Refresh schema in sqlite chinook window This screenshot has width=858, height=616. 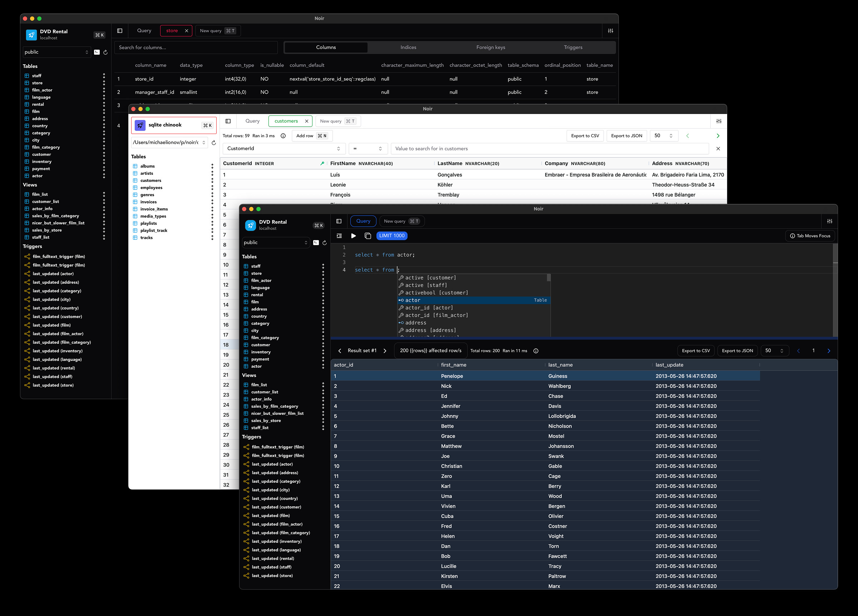(214, 143)
